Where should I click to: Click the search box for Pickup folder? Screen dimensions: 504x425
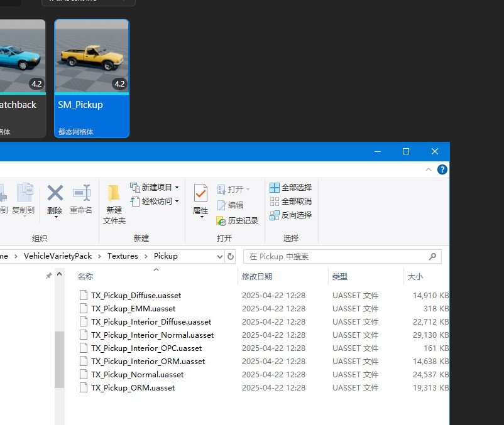pyautogui.click(x=336, y=256)
